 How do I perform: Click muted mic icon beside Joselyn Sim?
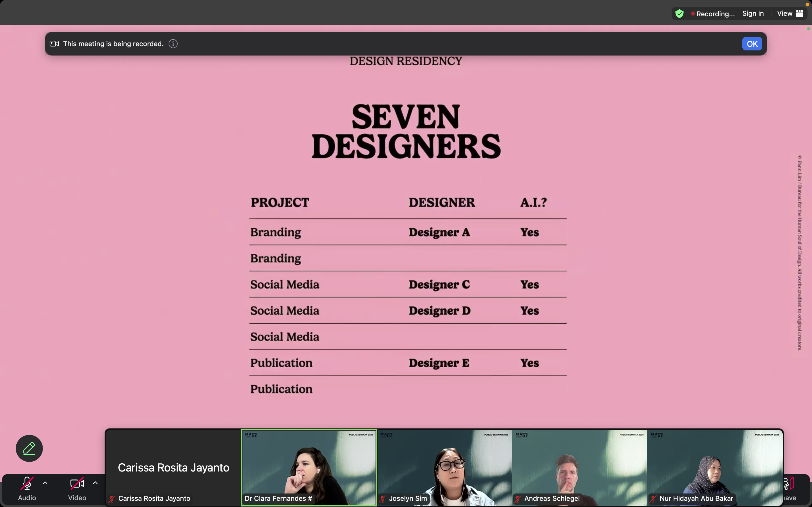[383, 499]
